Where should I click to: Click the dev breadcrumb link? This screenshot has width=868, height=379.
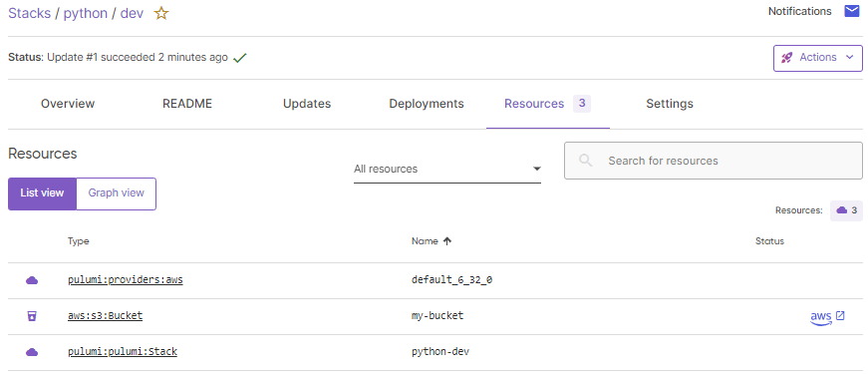click(132, 13)
